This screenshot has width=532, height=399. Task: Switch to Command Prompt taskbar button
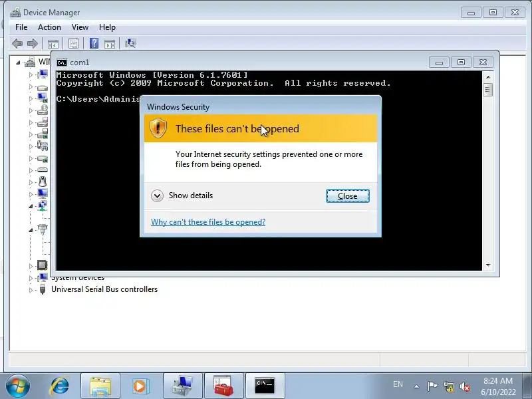(x=265, y=386)
